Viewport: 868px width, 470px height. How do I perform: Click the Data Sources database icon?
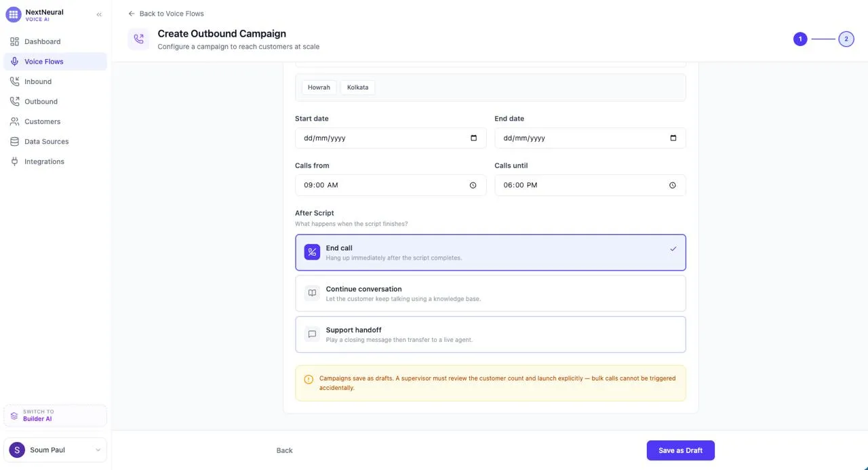pos(15,142)
